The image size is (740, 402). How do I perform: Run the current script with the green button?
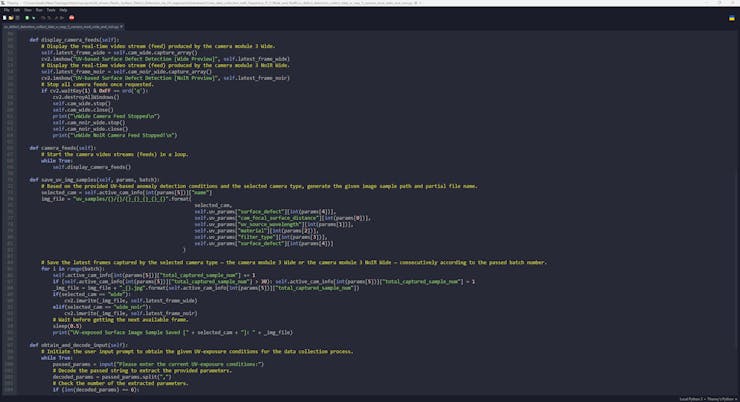(x=27, y=17)
